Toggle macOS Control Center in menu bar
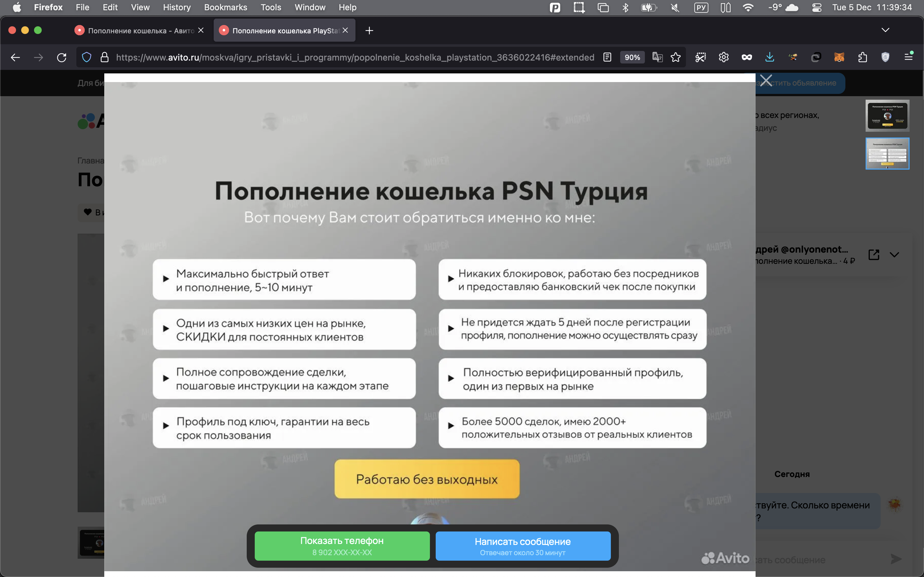 point(816,7)
